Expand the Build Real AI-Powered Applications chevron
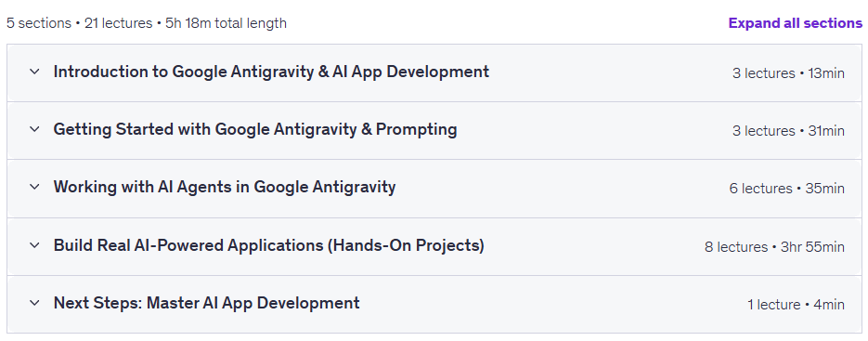Image resolution: width=868 pixels, height=341 pixels. pyautogui.click(x=35, y=245)
